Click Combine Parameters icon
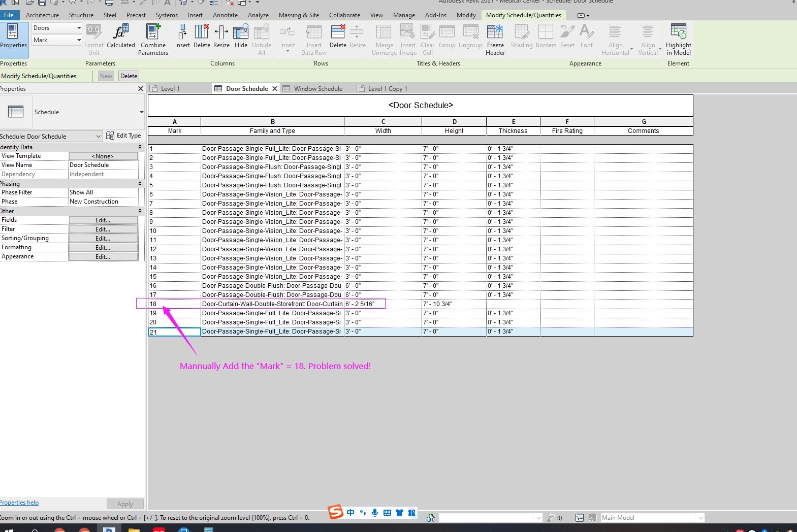 click(153, 39)
